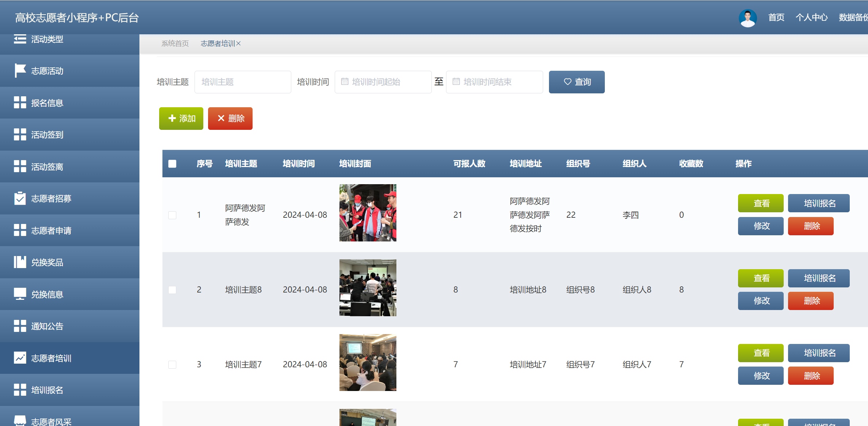
Task: Click 删除 for 培训主题8 row
Action: [x=811, y=301]
